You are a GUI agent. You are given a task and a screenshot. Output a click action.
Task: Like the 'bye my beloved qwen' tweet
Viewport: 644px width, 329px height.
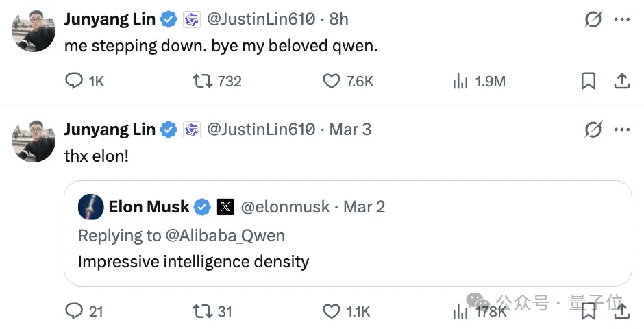(x=332, y=82)
